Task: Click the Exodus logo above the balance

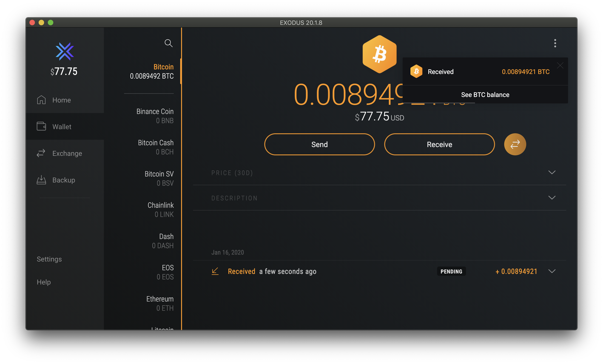Action: point(65,51)
